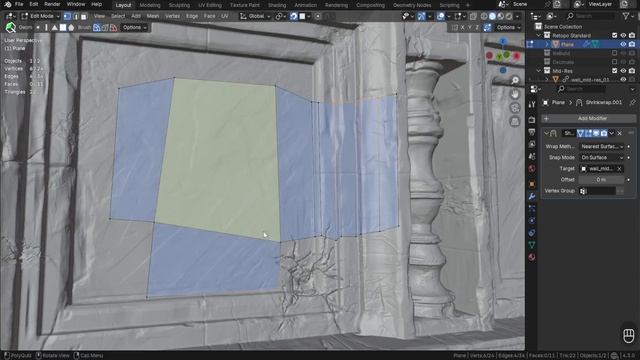
Task: Open Wrap Method dropdown
Action: [x=602, y=146]
